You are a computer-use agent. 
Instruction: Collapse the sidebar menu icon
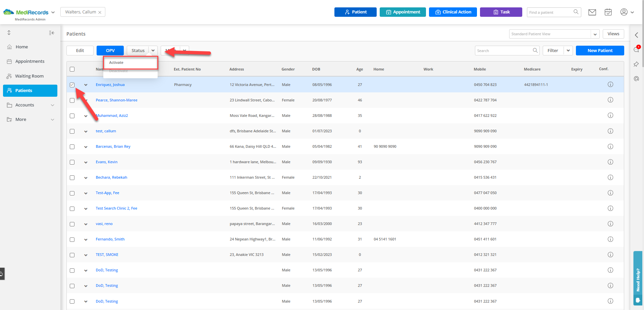click(52, 33)
